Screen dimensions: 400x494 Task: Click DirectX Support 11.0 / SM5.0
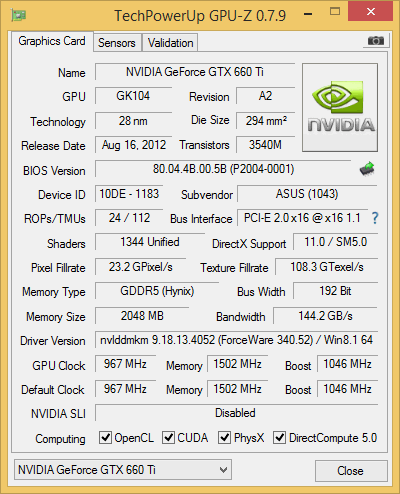pyautogui.click(x=335, y=242)
